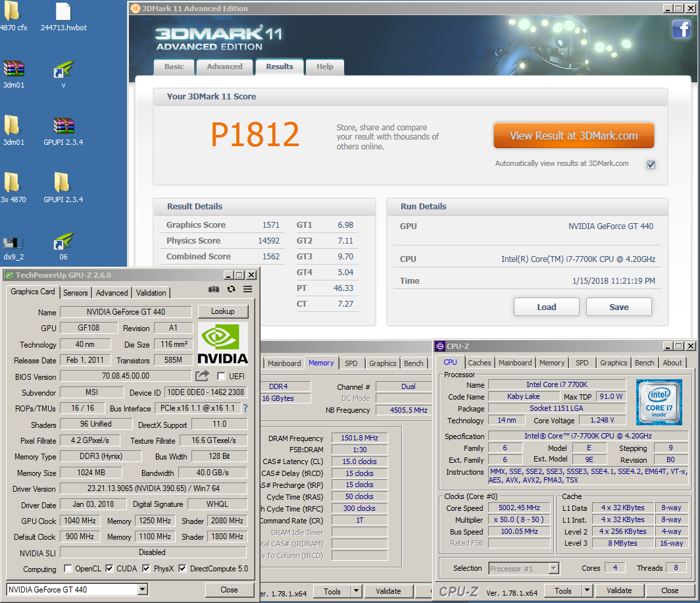Click the Core Voltage value 1.248 V
This screenshot has width=700, height=603.
[x=602, y=420]
